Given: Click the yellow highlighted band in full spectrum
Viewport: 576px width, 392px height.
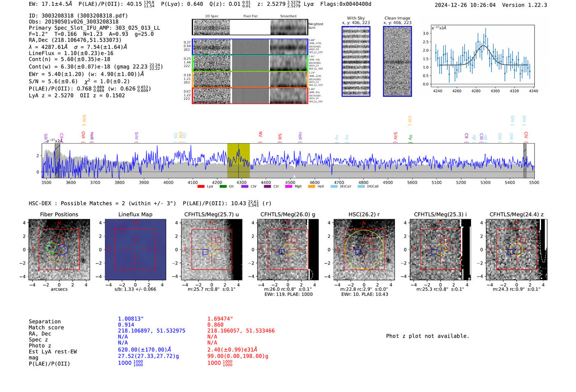Looking at the screenshot, I should click(238, 161).
